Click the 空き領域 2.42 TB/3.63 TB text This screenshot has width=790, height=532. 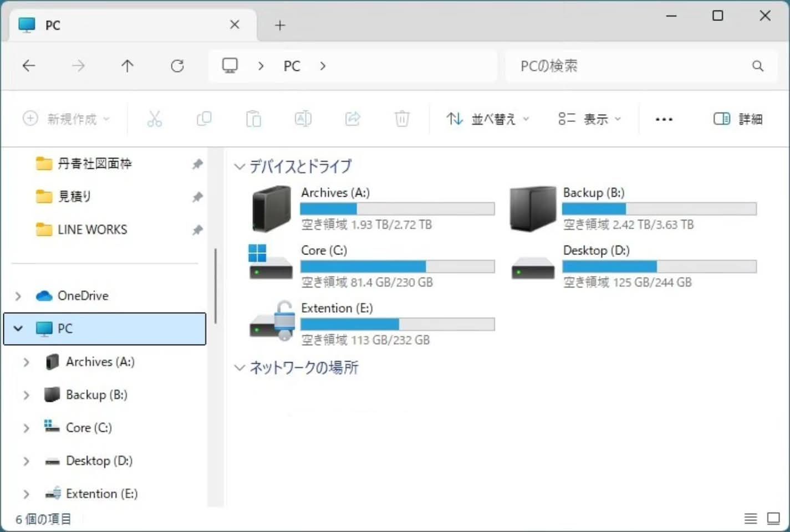(628, 224)
